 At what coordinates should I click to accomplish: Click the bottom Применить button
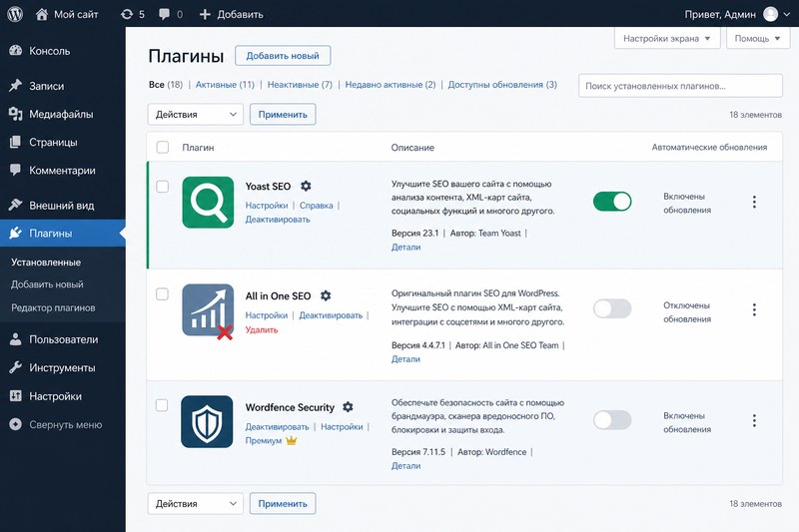(283, 503)
